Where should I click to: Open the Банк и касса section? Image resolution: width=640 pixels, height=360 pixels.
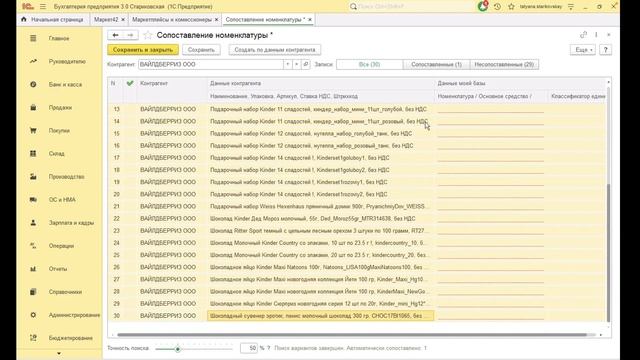coord(59,84)
